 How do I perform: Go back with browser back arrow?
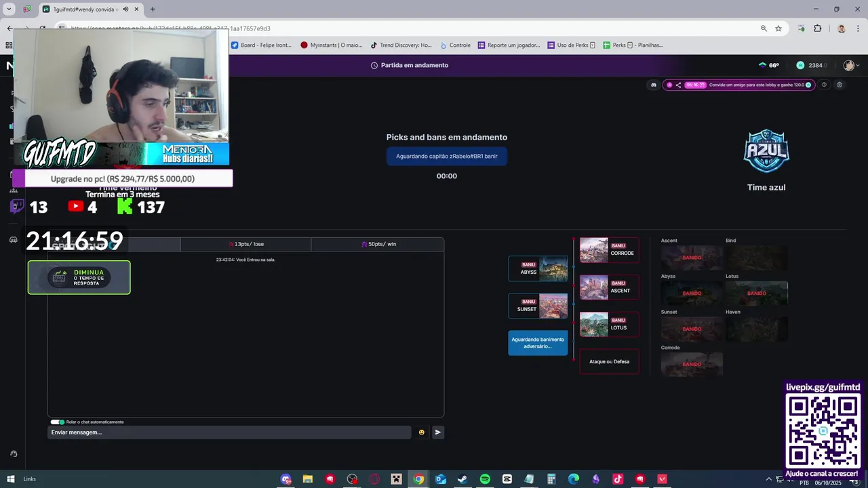[9, 28]
